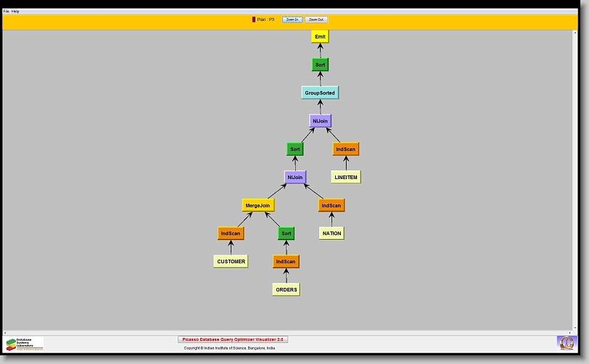Select the GroupSorted operator node

point(320,93)
